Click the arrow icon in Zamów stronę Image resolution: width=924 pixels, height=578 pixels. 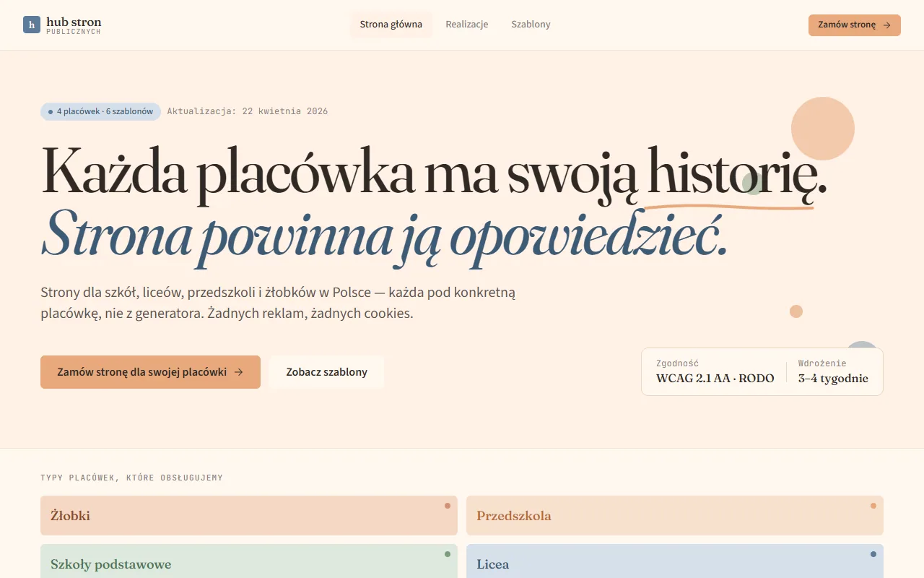pos(886,25)
